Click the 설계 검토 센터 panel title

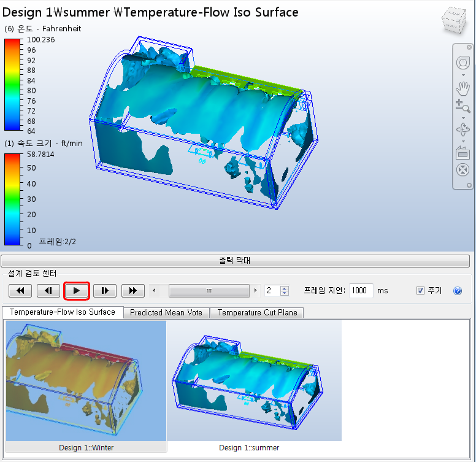pos(32,273)
